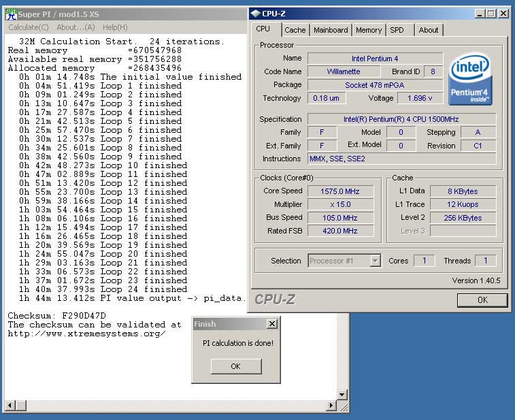Click the Loop 24 finished line
Image resolution: width=515 pixels, height=420 pixels.
click(103, 289)
